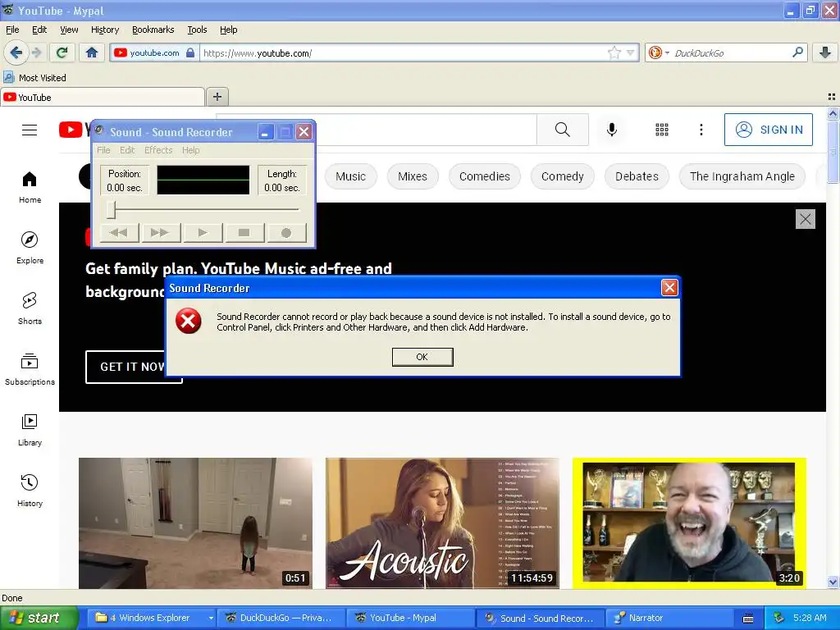Dismiss the YouTube Music promo banner X
The image size is (840, 630).
click(806, 219)
